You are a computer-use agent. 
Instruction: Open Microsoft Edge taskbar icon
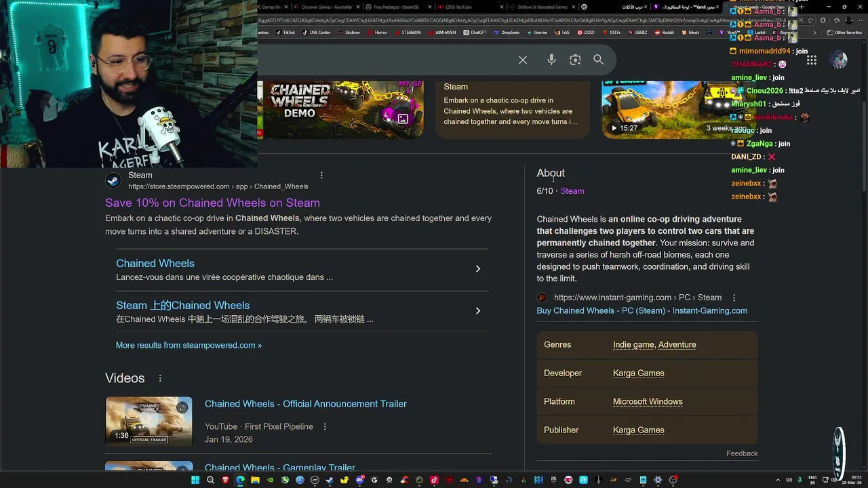[240, 481]
